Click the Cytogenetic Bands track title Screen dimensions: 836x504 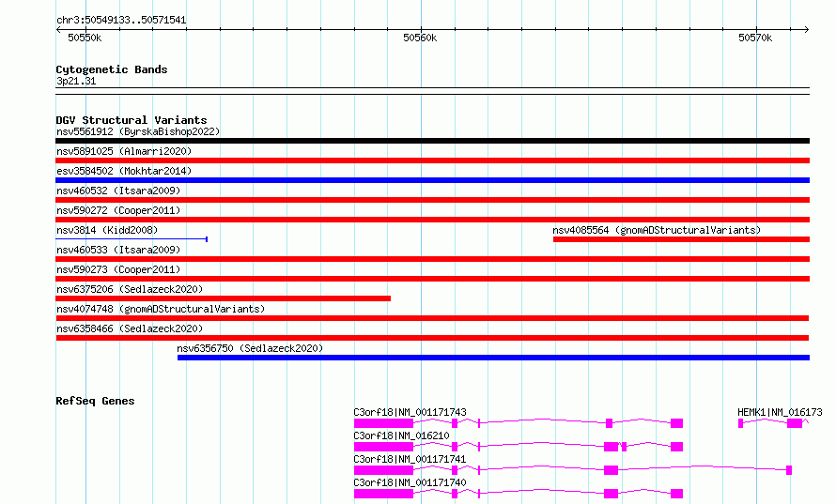pos(112,69)
